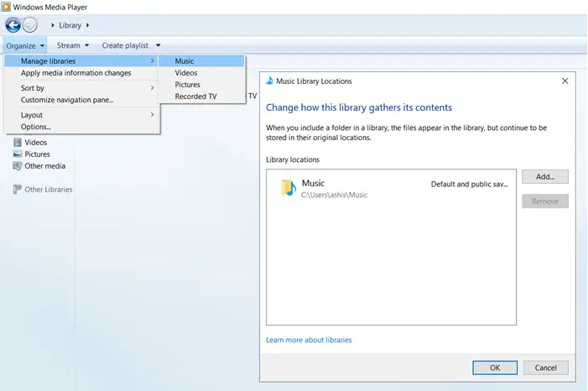This screenshot has width=588, height=391.
Task: Select Videos in navigation pane
Action: (35, 142)
